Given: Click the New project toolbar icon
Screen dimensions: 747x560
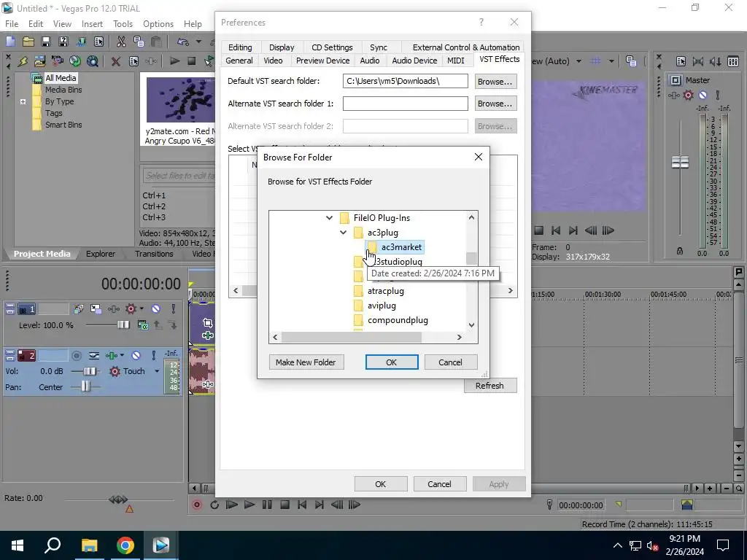Looking at the screenshot, I should [10, 42].
